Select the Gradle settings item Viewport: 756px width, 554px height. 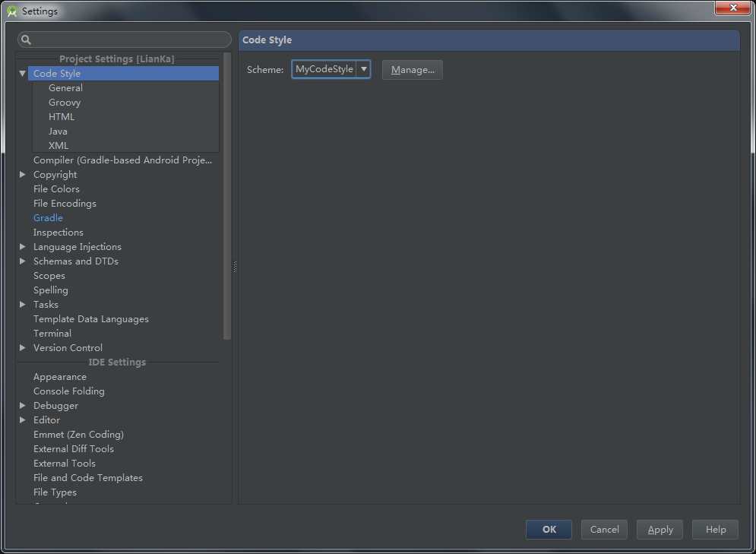tap(48, 218)
